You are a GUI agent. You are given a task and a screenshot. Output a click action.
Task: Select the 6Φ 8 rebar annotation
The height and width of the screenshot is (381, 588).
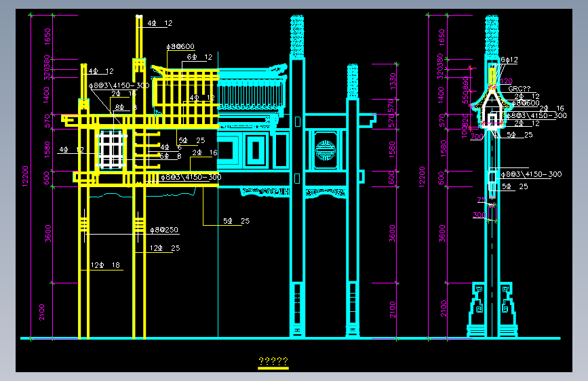point(171,156)
